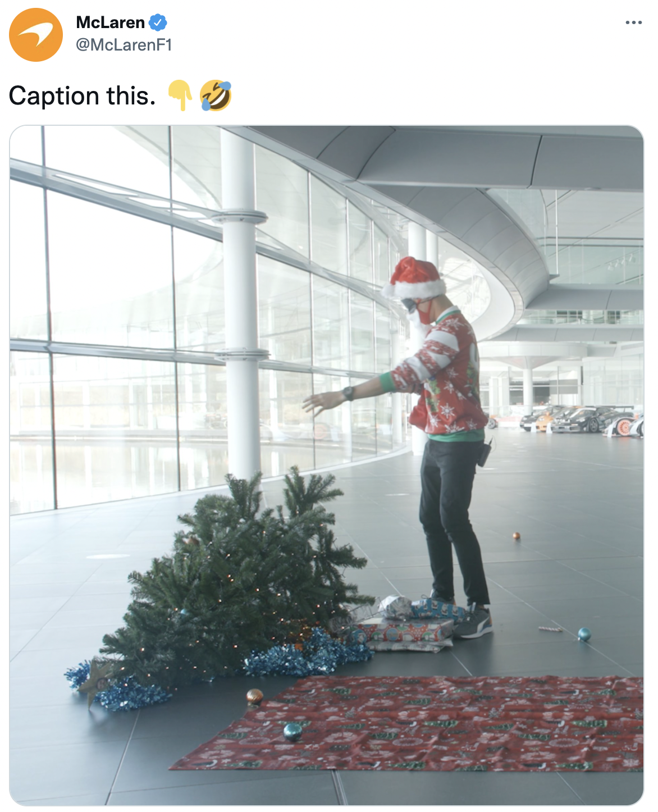Click the gold star tree topper
The image size is (658, 812).
(95, 681)
